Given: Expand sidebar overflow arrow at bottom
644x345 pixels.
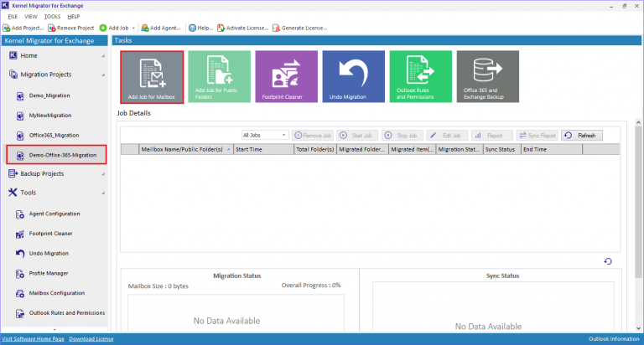Looking at the screenshot, I should click(x=55, y=329).
